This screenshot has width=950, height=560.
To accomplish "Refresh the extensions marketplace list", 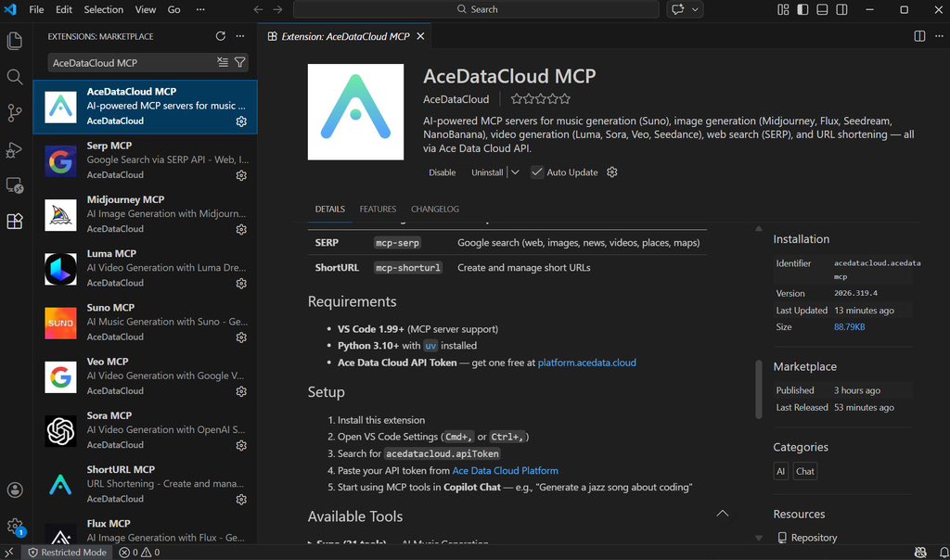I will coord(221,36).
